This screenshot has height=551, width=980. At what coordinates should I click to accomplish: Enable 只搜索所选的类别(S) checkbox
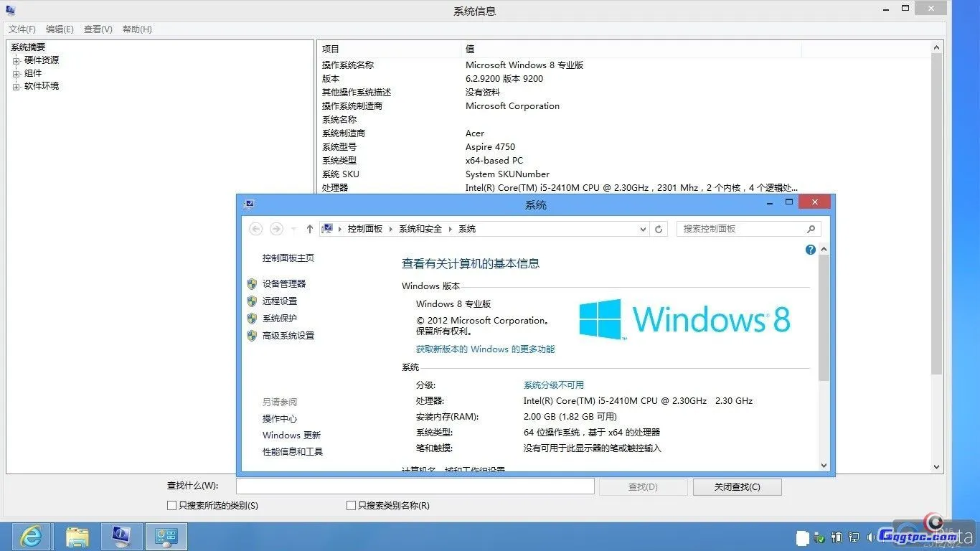pyautogui.click(x=171, y=505)
